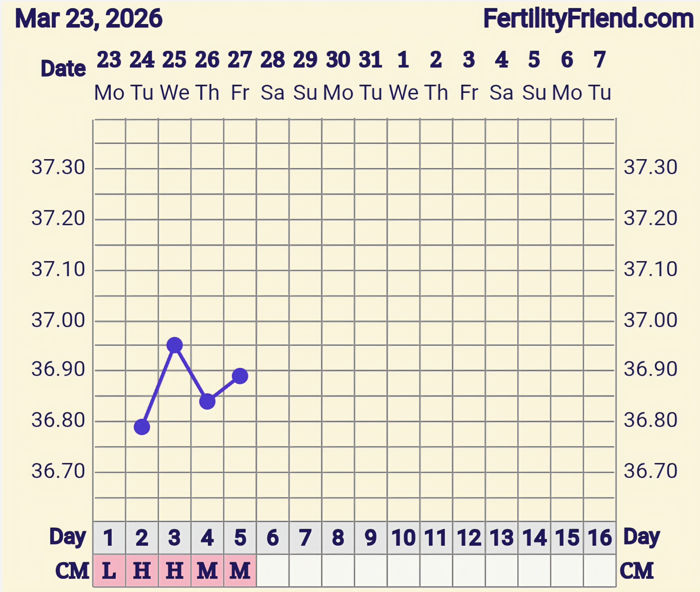Screen dimensions: 700x592
Task: Click the pink L cell for day 1
Action: coord(109,570)
